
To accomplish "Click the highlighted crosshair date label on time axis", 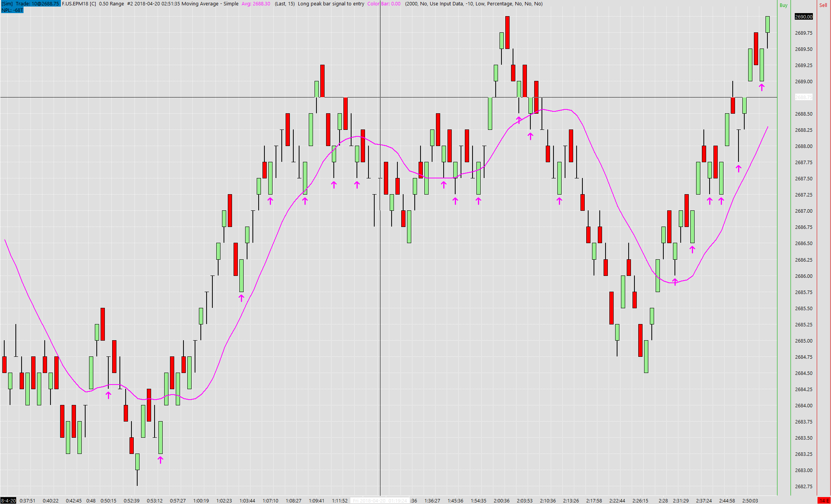I will [x=380, y=501].
